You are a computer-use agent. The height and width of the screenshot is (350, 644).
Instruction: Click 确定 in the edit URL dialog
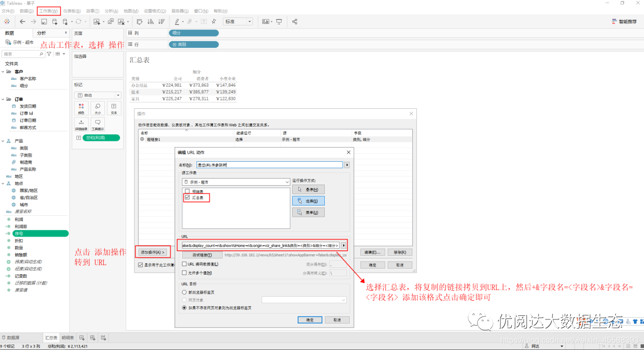point(310,320)
